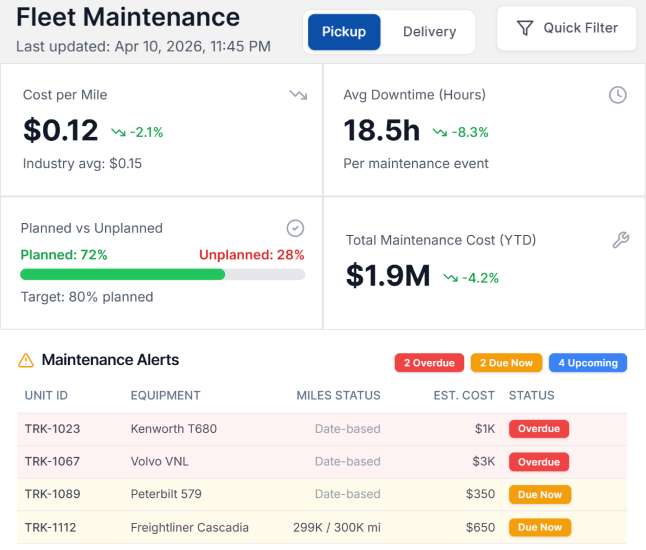Click the Maintenance Alerts heading
Screen dimensions: 646x550
tap(110, 360)
